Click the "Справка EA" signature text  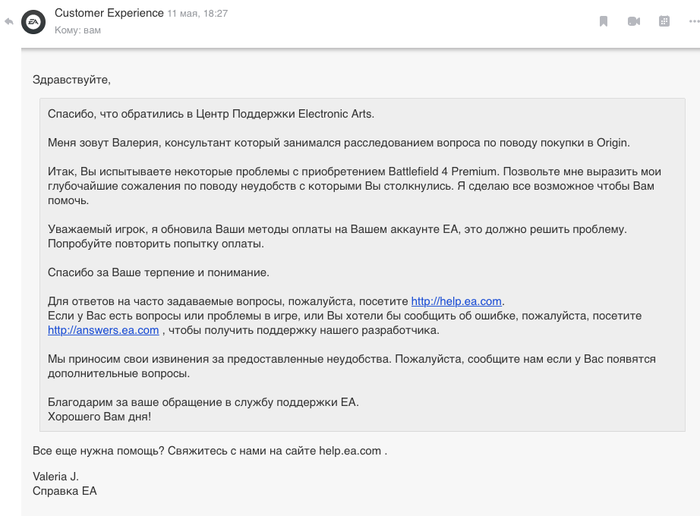(65, 491)
